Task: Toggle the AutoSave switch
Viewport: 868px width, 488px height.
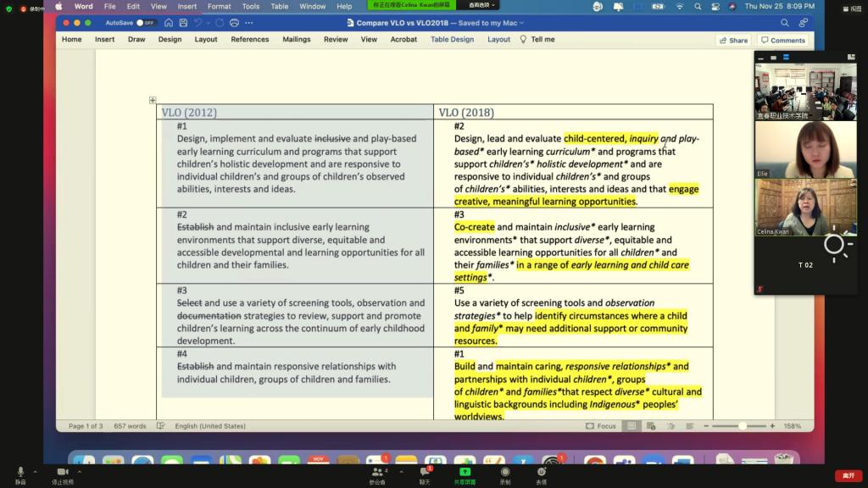Action: click(x=146, y=23)
